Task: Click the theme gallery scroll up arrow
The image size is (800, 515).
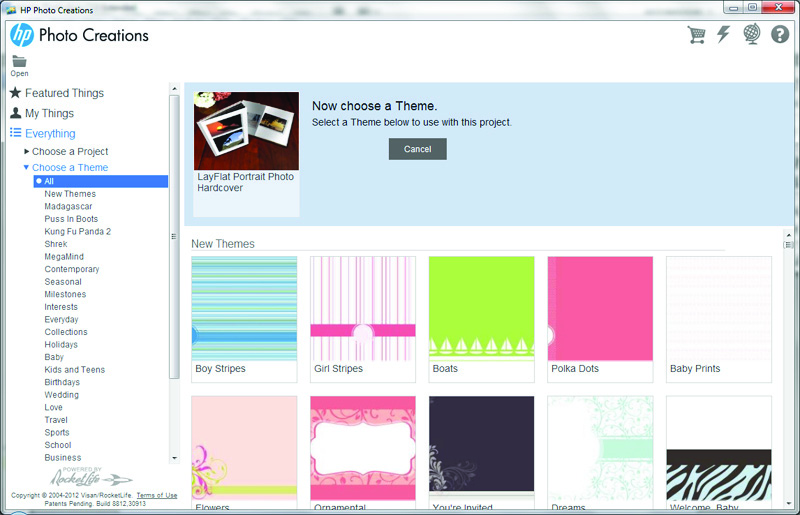Action: tap(788, 233)
